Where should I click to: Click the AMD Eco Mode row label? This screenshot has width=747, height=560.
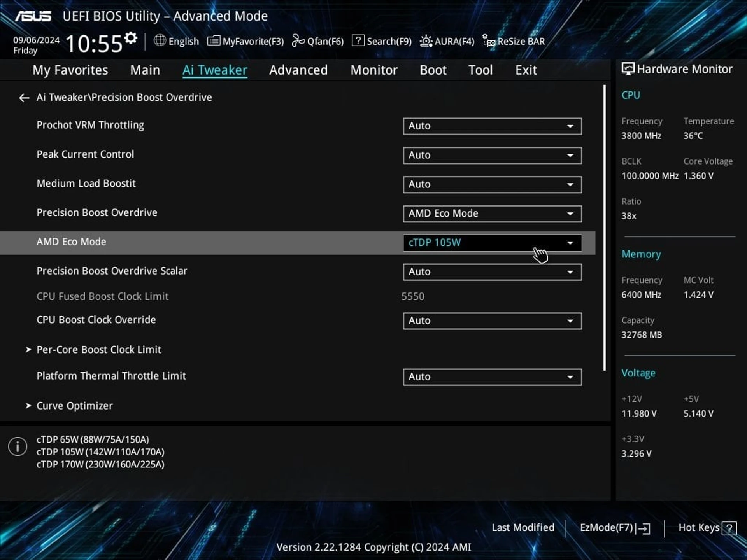[71, 242]
